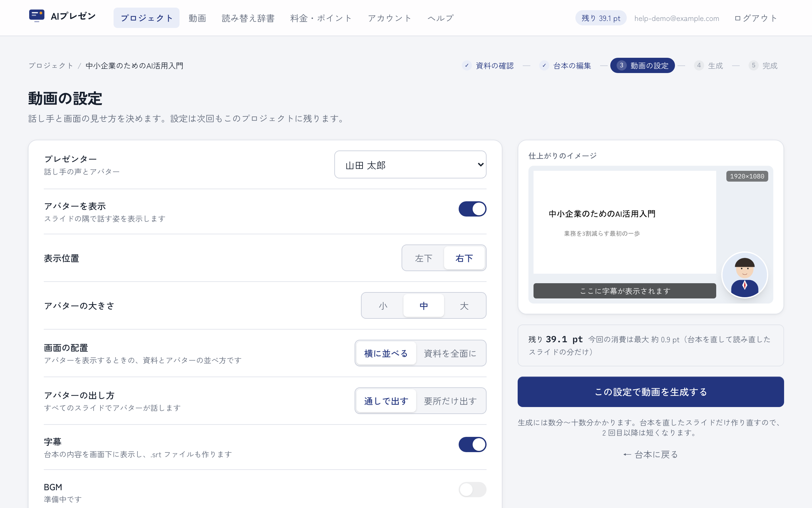Select 通しで出す avatar mode
812x508 pixels.
[386, 401]
